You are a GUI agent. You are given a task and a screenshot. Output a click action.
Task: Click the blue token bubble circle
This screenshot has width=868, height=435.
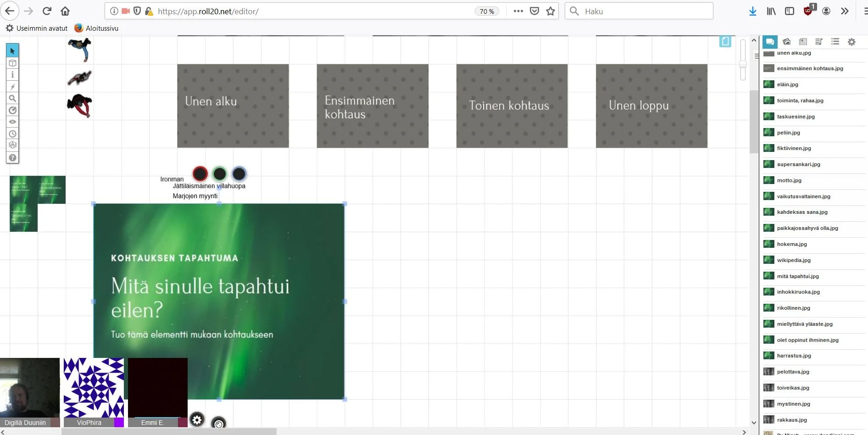[239, 173]
